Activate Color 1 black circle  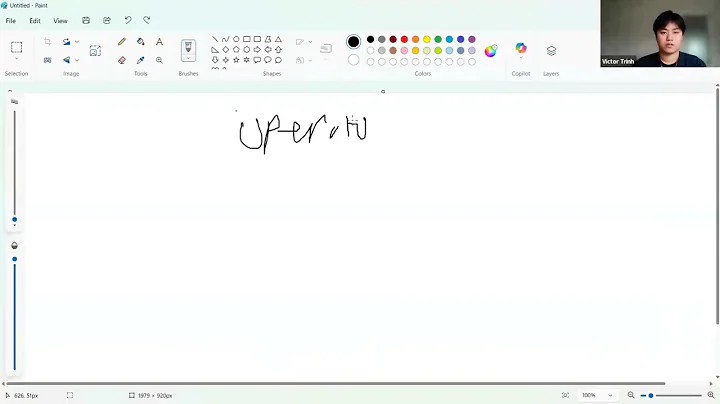click(354, 42)
